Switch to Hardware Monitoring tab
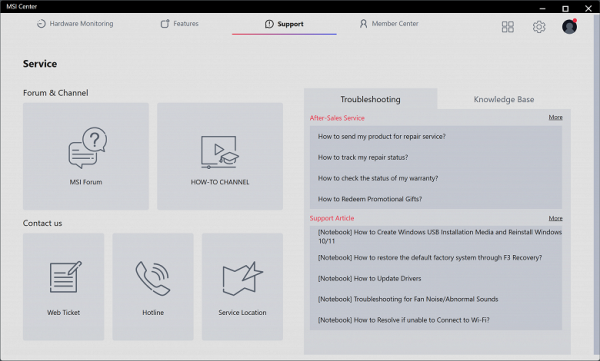This screenshot has height=361, width=600. click(75, 24)
